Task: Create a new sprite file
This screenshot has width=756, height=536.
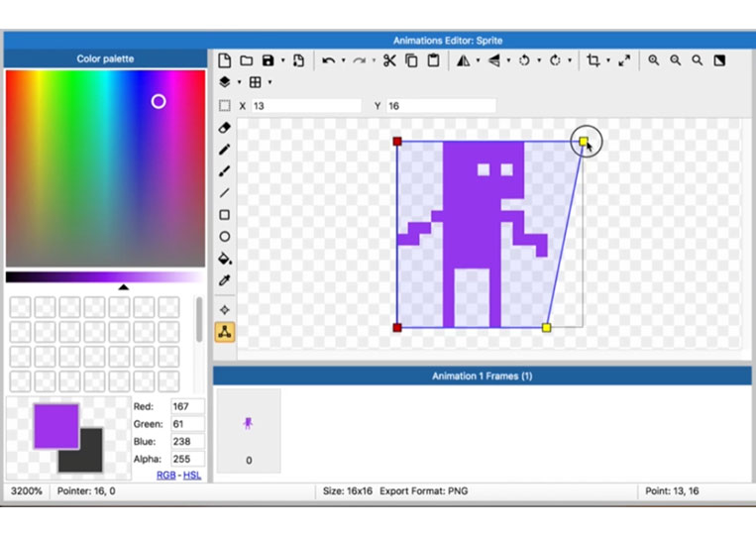Action: [224, 60]
